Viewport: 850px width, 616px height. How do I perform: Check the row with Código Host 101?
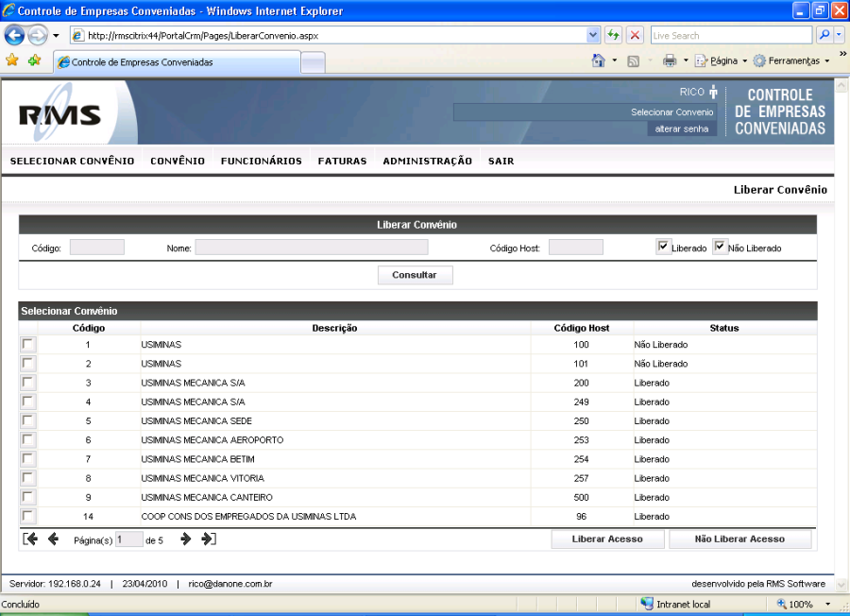click(x=27, y=364)
